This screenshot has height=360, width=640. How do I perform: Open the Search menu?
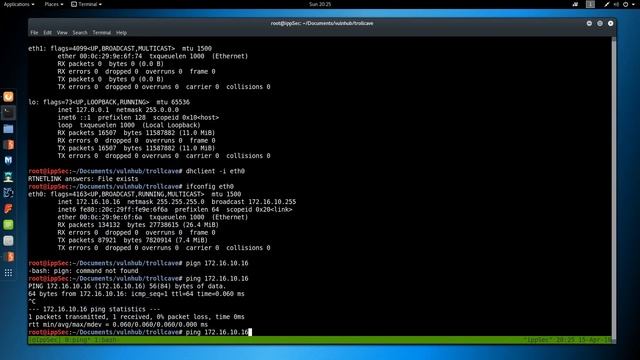click(80, 33)
